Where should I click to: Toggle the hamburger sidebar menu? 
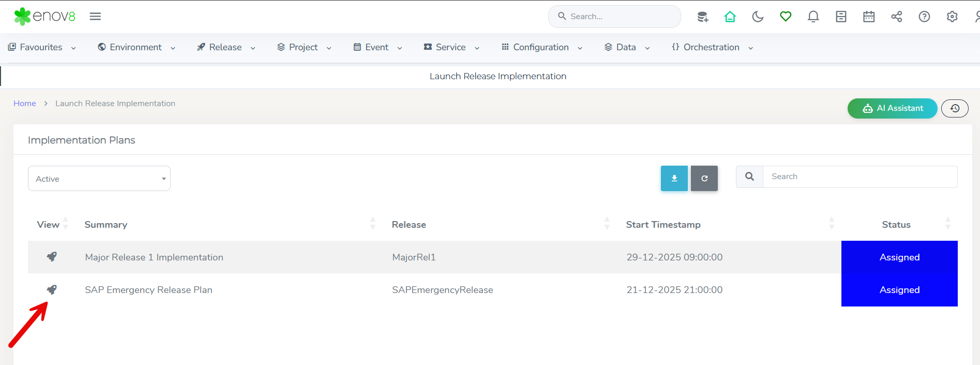[95, 17]
